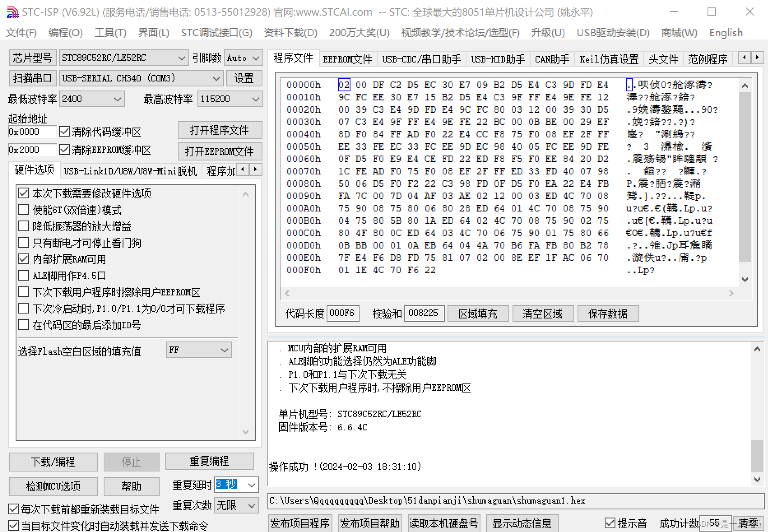Toggle 内部扩展RAM可用 checkbox
Screen dimensions: 768x532
[23, 259]
